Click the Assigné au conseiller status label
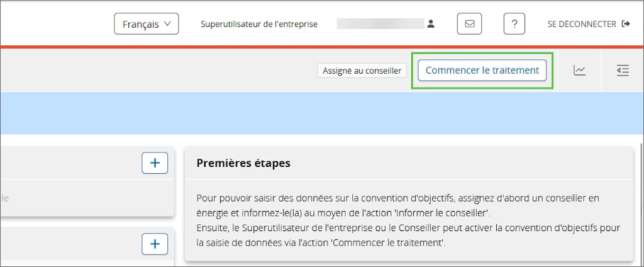644x267 pixels. (x=362, y=71)
